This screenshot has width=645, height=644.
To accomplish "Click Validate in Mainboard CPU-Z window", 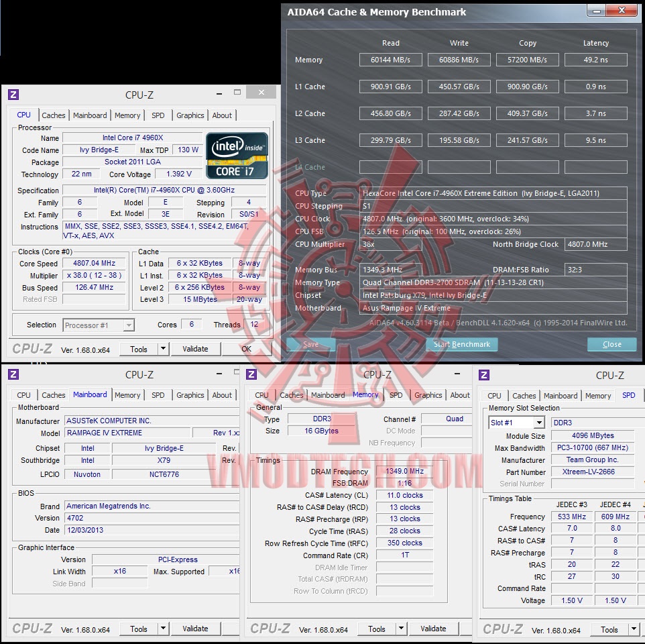I will (x=195, y=629).
